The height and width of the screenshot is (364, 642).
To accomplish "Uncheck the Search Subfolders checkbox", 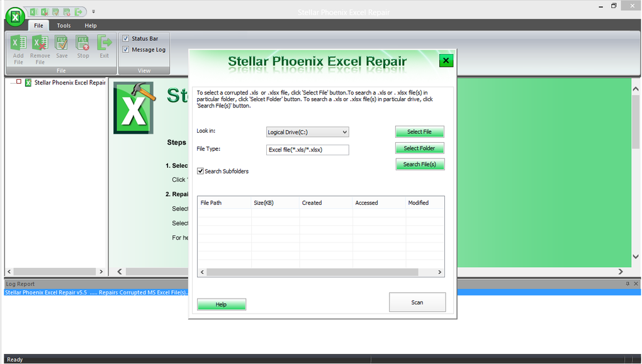I will [200, 171].
